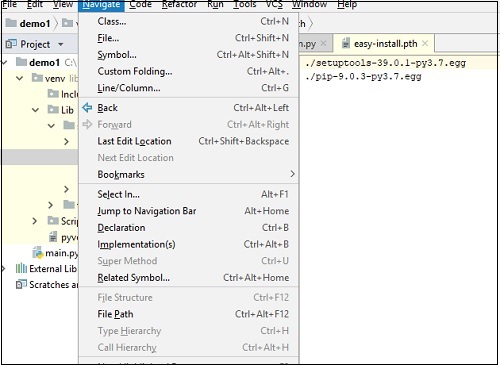Click the easy-install.pth file icon in tab
This screenshot has height=365, width=500.
346,44
